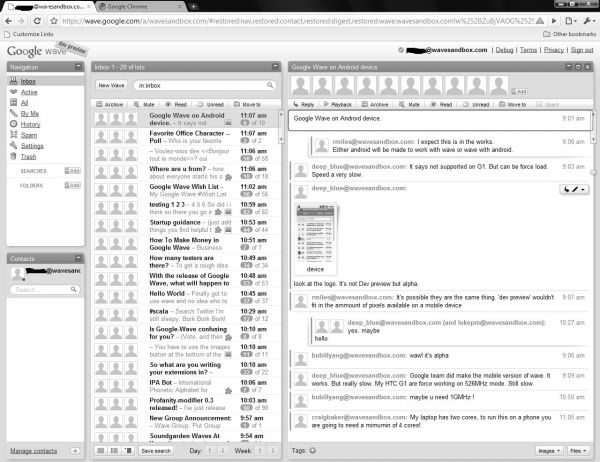
Task: Click the Inbox tray icon
Action: coord(13,81)
